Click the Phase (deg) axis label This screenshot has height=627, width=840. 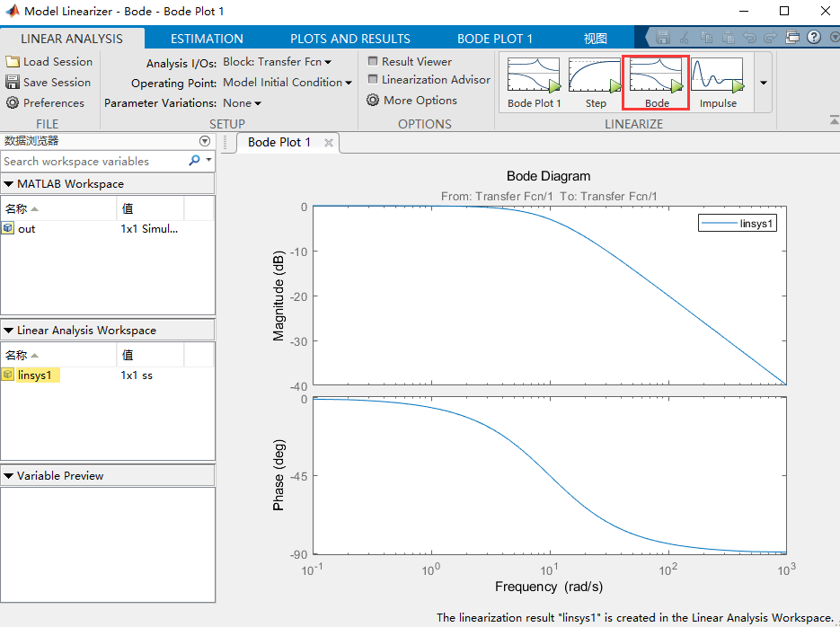(278, 475)
